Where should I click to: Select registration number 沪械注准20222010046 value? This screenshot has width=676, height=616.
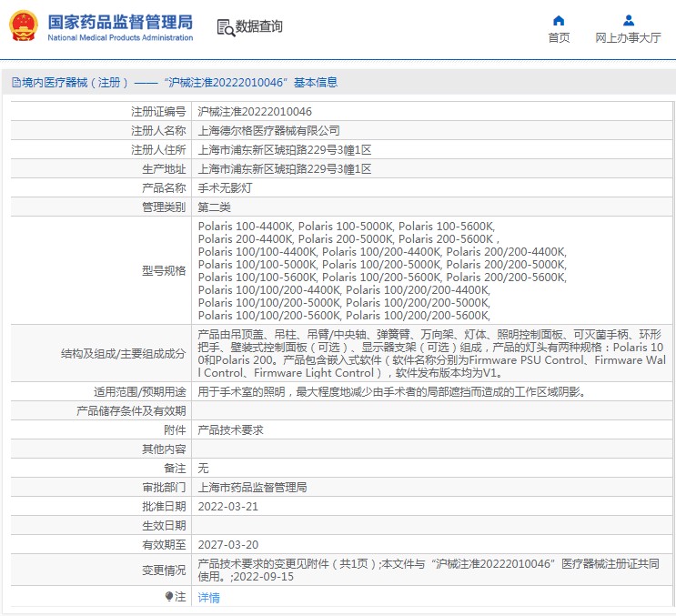click(x=255, y=112)
